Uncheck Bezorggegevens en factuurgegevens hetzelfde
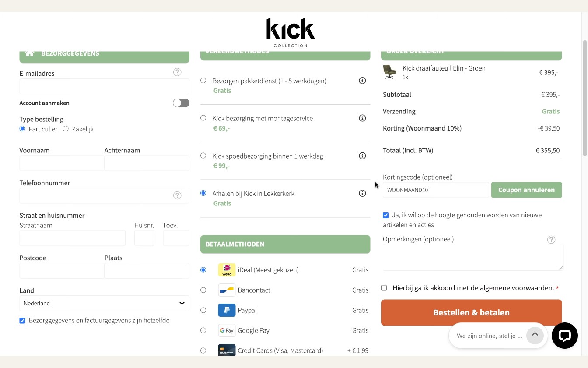The height and width of the screenshot is (368, 588). click(22, 321)
